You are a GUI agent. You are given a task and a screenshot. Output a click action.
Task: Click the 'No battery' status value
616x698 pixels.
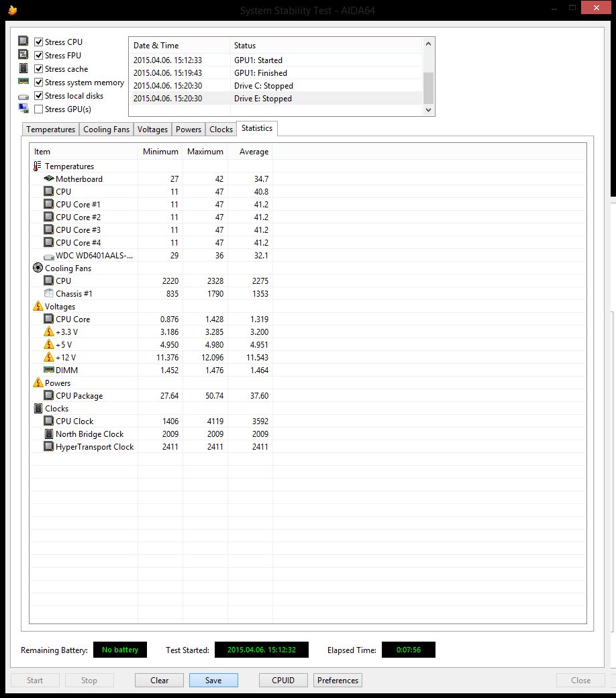tap(119, 650)
